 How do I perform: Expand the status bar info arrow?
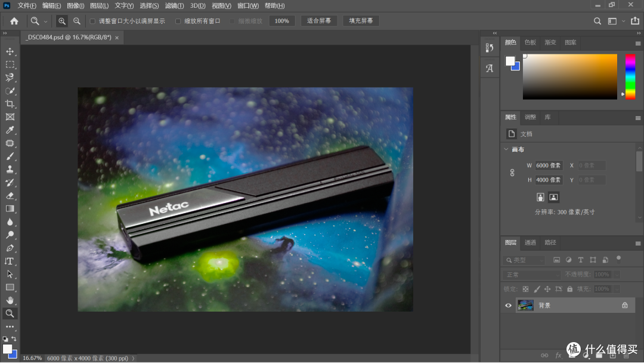pyautogui.click(x=133, y=358)
